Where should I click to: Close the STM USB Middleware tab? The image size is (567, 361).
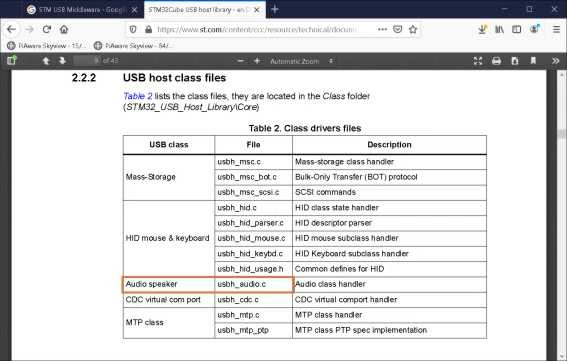point(134,10)
